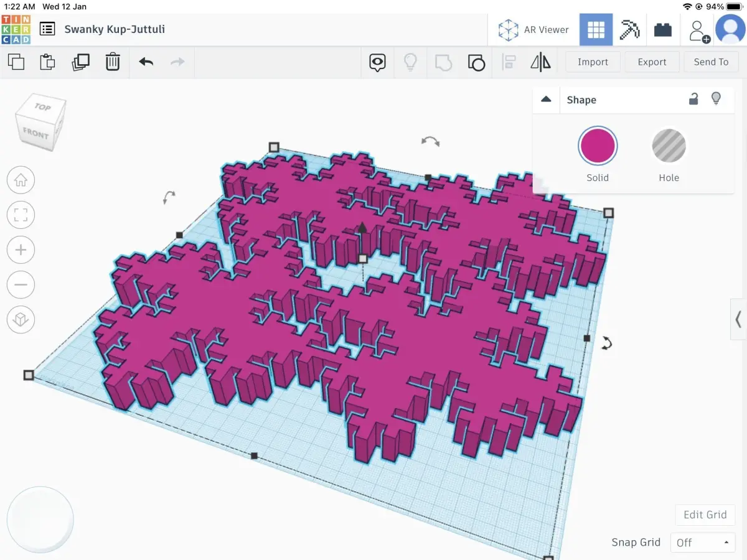Check the Wi-Fi status icon
This screenshot has height=560, width=747.
tap(687, 6)
